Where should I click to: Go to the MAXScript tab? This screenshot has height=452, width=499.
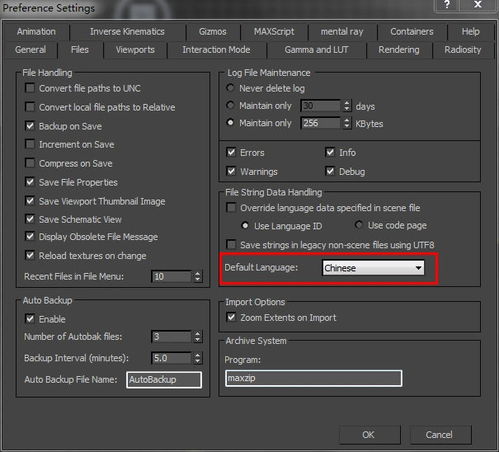274,32
